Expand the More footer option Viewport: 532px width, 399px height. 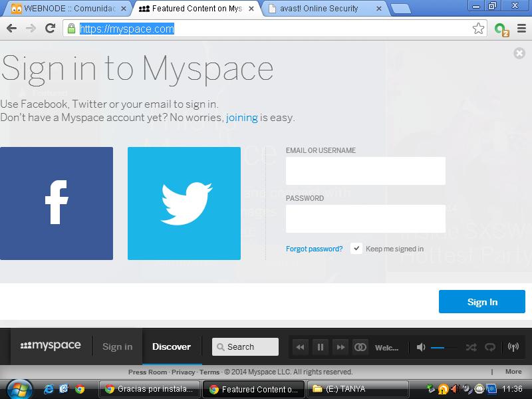(513, 372)
